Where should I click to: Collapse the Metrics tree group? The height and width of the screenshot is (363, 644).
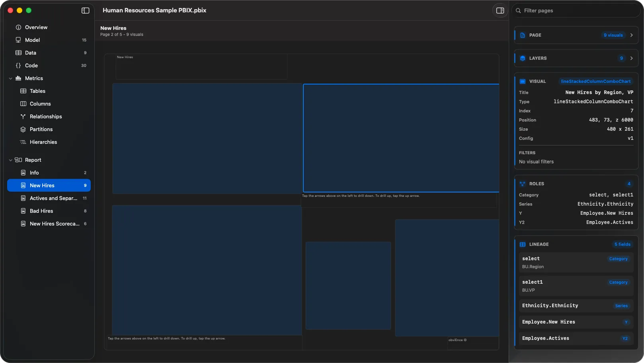pyautogui.click(x=10, y=78)
